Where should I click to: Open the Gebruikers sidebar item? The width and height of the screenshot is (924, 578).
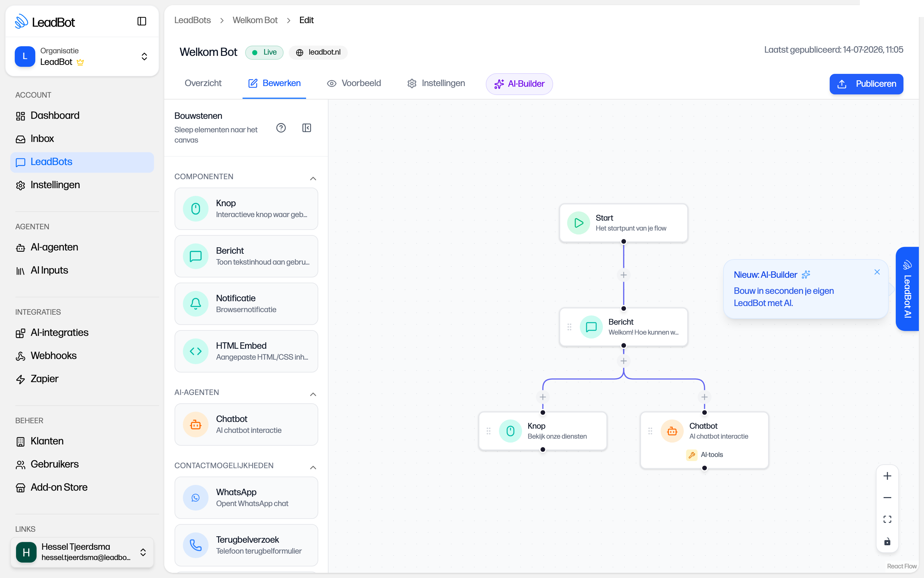pos(82,464)
